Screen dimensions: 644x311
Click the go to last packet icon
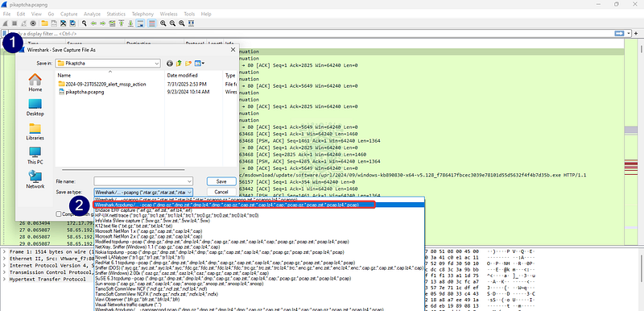pos(131,23)
